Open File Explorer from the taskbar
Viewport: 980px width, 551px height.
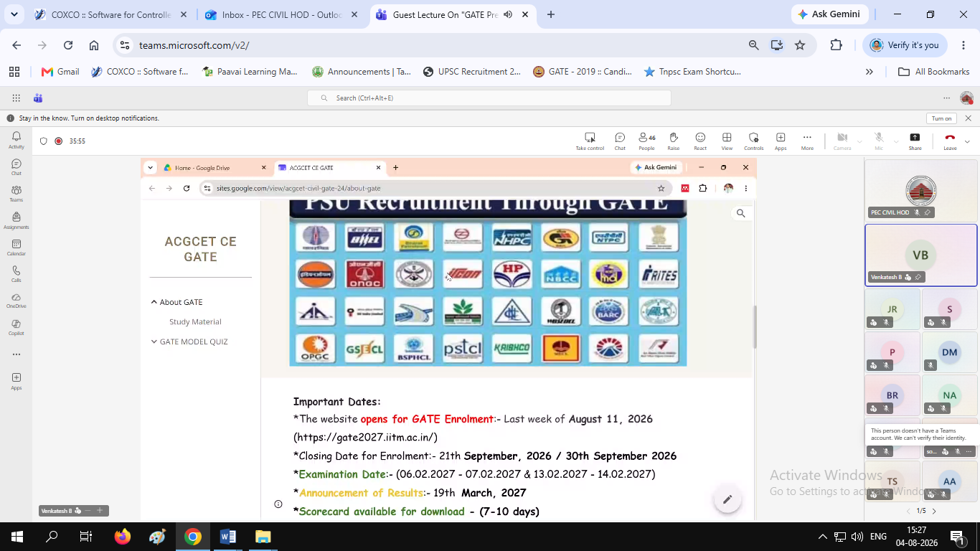(263, 537)
